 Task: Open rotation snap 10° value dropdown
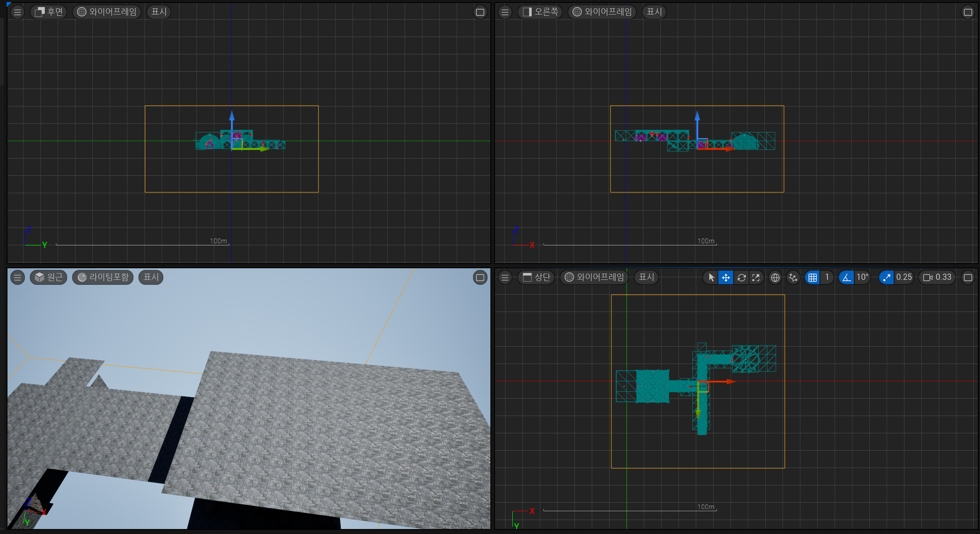[862, 277]
